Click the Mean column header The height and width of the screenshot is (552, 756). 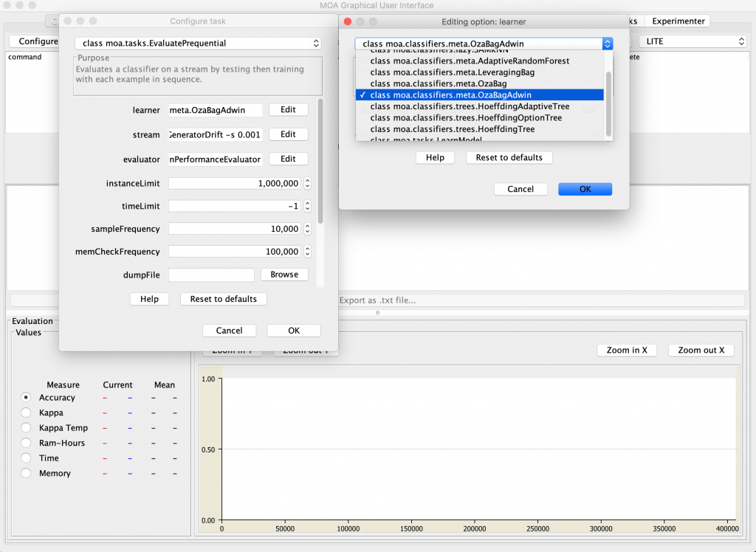(165, 384)
